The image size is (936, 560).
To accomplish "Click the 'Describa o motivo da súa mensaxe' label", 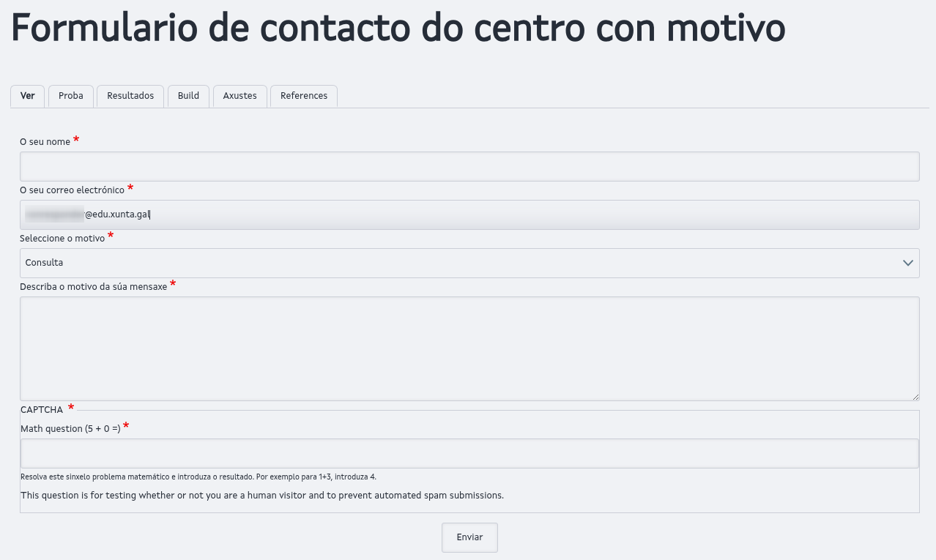I will (x=93, y=287).
